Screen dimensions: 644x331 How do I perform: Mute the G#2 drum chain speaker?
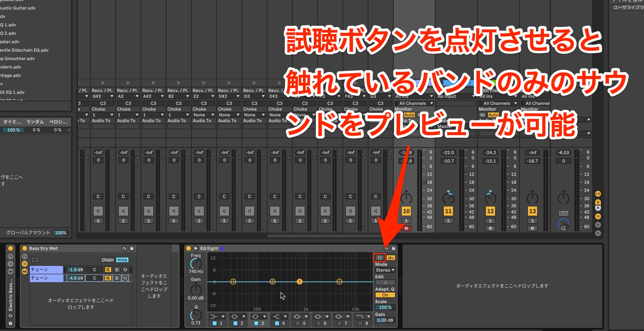[x=98, y=211]
